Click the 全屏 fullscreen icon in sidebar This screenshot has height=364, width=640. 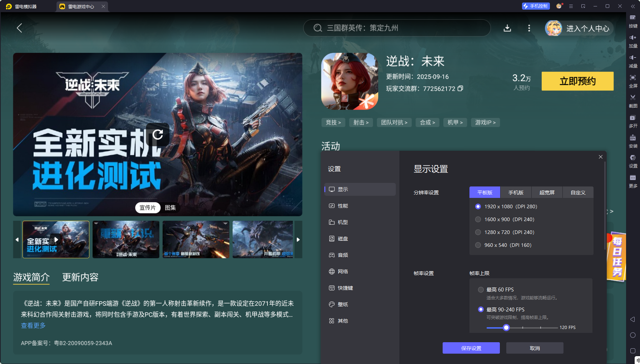[633, 81]
